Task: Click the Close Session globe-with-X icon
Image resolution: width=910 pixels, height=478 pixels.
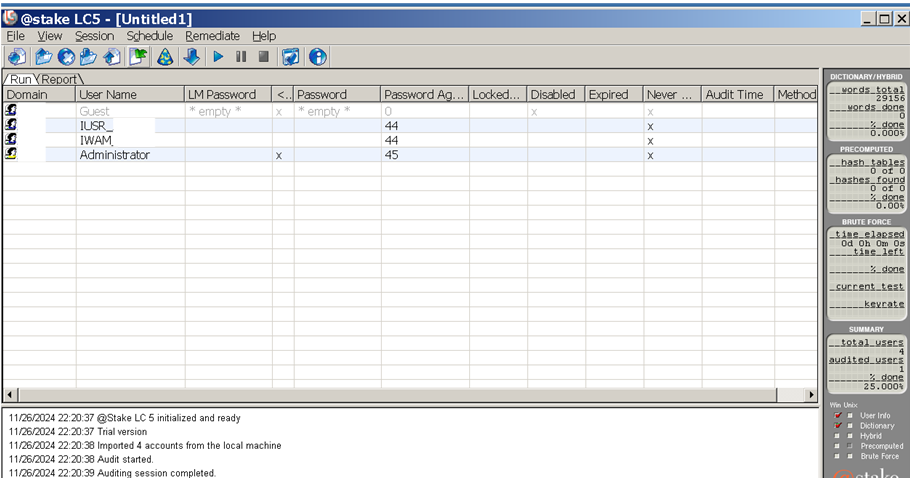Action: [66, 57]
